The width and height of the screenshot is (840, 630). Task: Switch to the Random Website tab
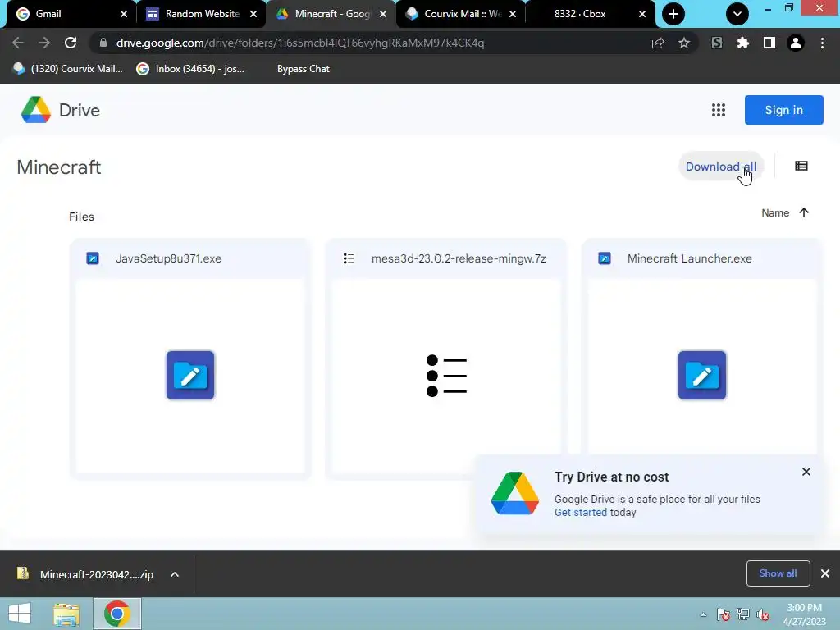(x=201, y=14)
